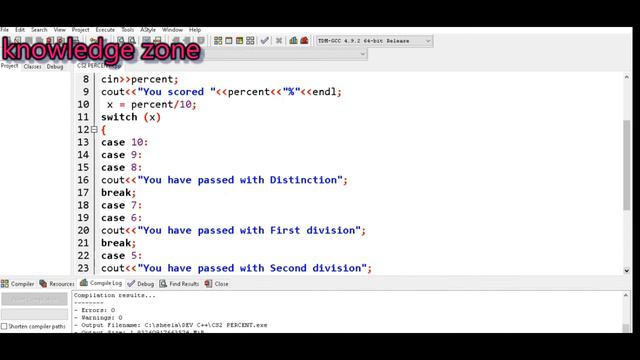Click the Profile Analysis chart icon
This screenshot has width=640, height=360.
pos(293,40)
